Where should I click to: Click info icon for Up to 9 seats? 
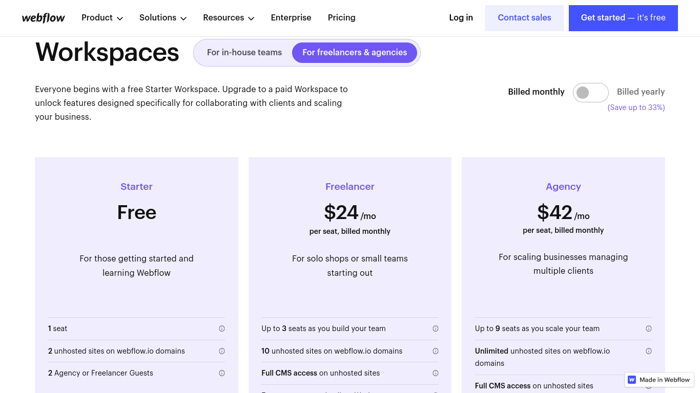tap(649, 329)
